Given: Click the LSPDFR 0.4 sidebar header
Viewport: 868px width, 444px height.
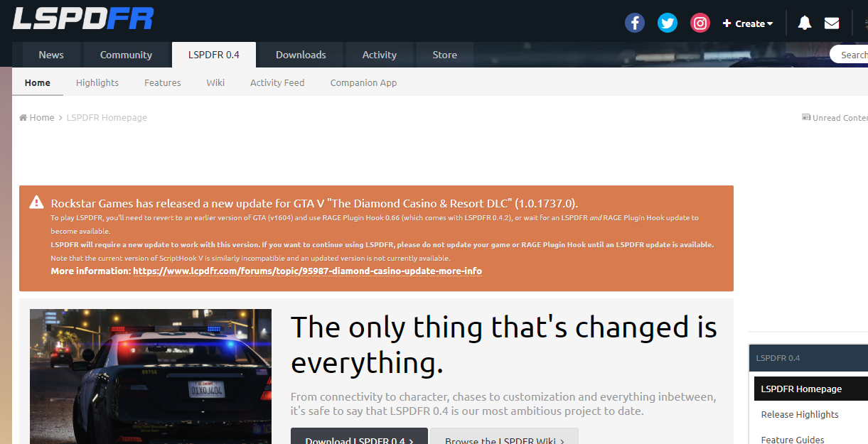Looking at the screenshot, I should tap(808, 357).
